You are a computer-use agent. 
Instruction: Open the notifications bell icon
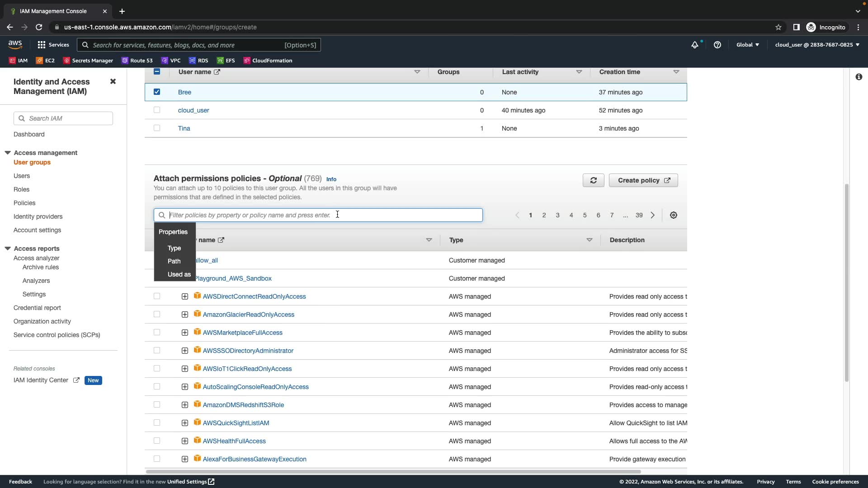695,45
